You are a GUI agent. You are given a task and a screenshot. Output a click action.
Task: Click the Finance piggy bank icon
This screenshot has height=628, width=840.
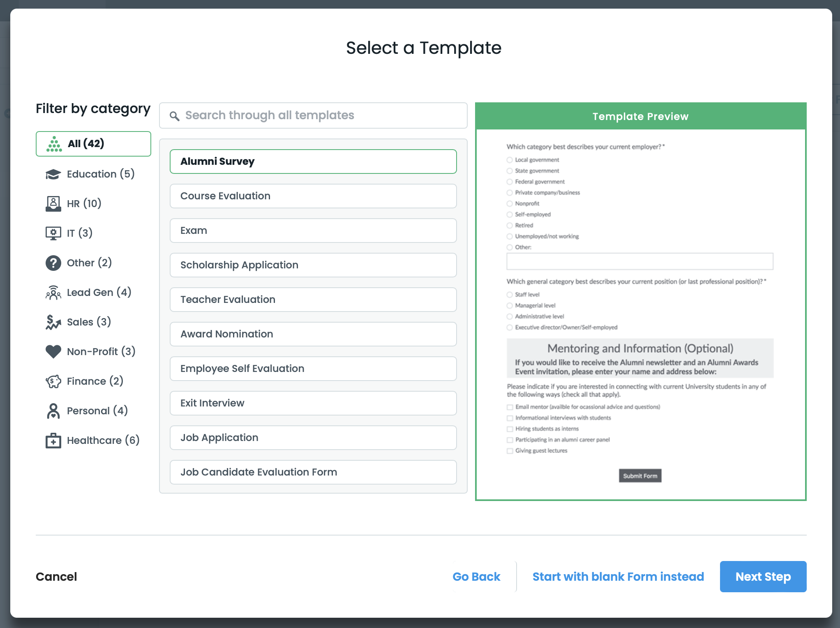(53, 381)
